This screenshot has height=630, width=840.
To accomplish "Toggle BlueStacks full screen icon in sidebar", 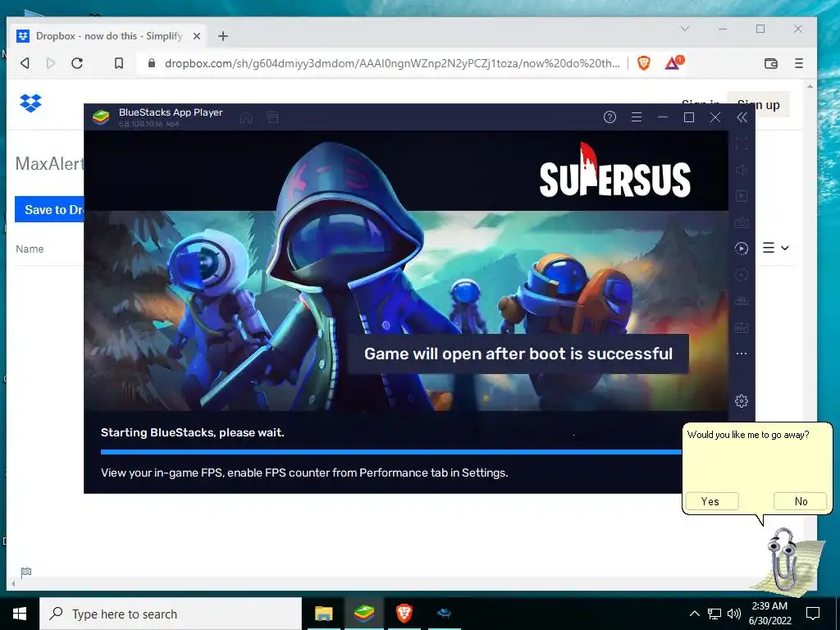I will point(742,144).
